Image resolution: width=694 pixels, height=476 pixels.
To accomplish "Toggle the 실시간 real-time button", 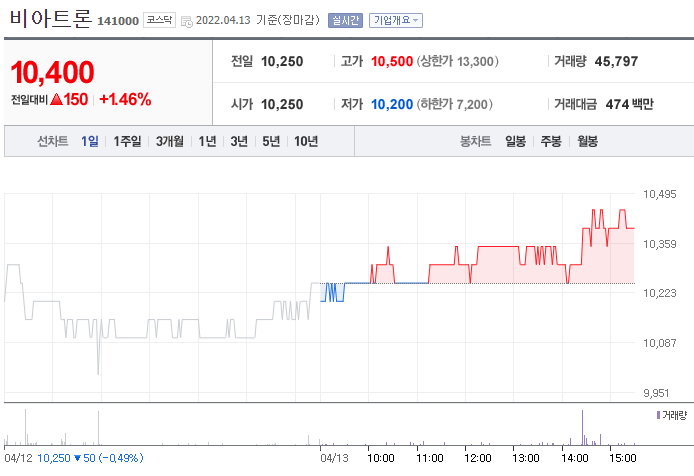I will click(x=345, y=20).
